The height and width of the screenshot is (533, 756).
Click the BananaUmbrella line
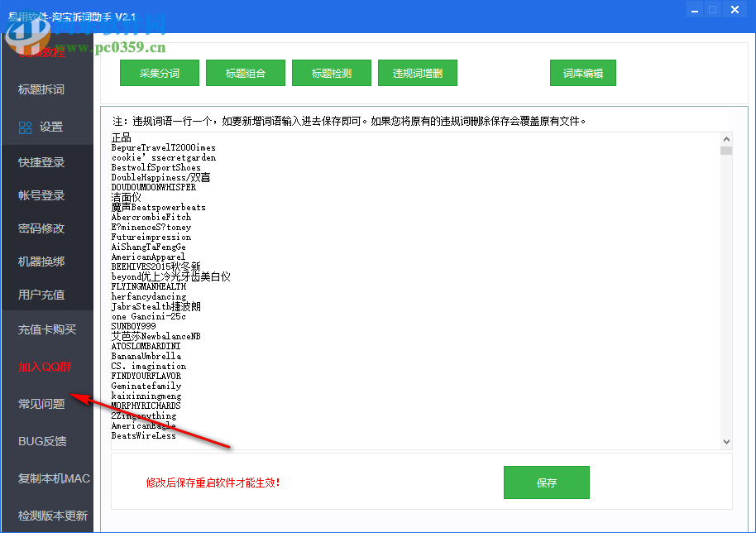pyautogui.click(x=146, y=357)
